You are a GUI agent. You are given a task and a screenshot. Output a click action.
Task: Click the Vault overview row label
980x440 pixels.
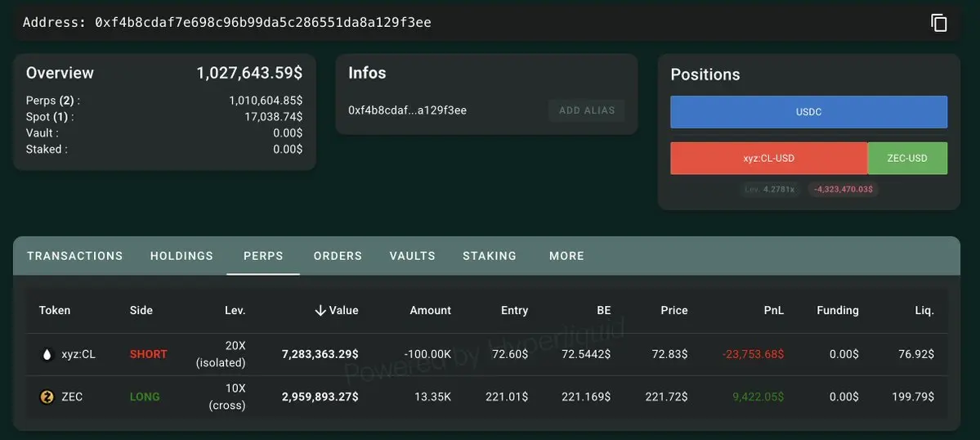pyautogui.click(x=43, y=133)
